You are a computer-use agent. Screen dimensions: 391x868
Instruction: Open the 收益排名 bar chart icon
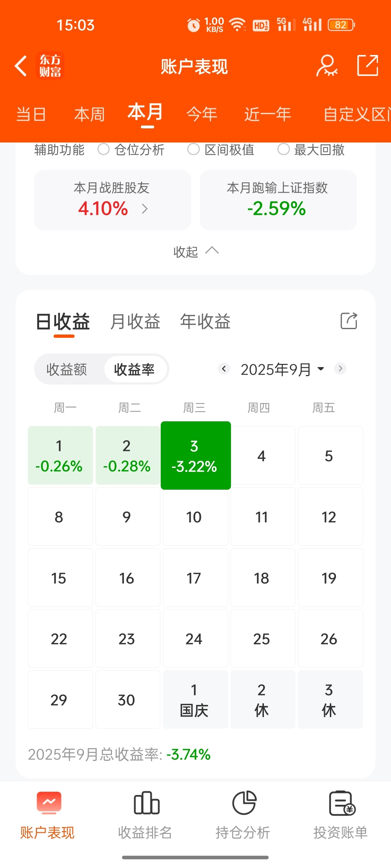click(146, 803)
